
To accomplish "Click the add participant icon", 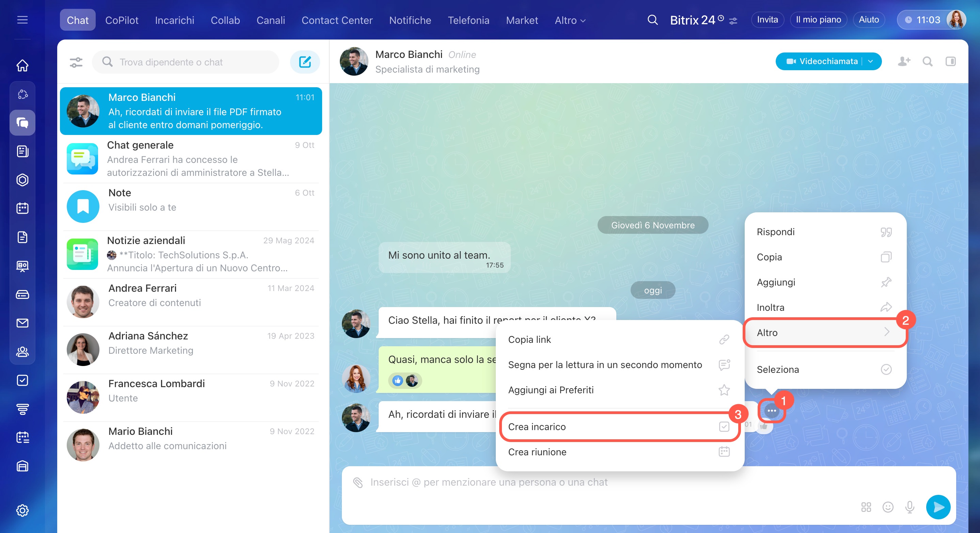I will click(904, 61).
